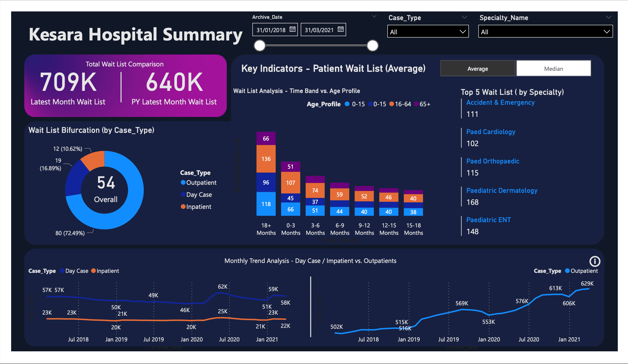Image resolution: width=628 pixels, height=364 pixels.
Task: Switch key indicators to Average
Action: (x=478, y=69)
